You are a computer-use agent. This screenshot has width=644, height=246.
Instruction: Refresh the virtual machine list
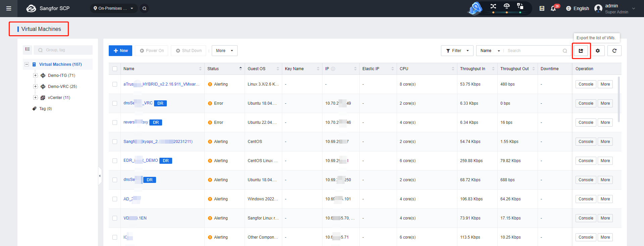(614, 51)
